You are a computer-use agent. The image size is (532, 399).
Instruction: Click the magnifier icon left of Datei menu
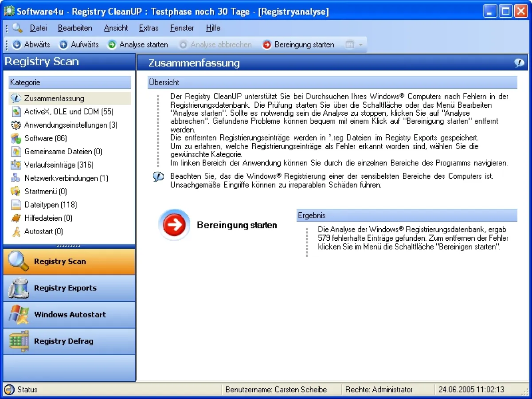17,28
